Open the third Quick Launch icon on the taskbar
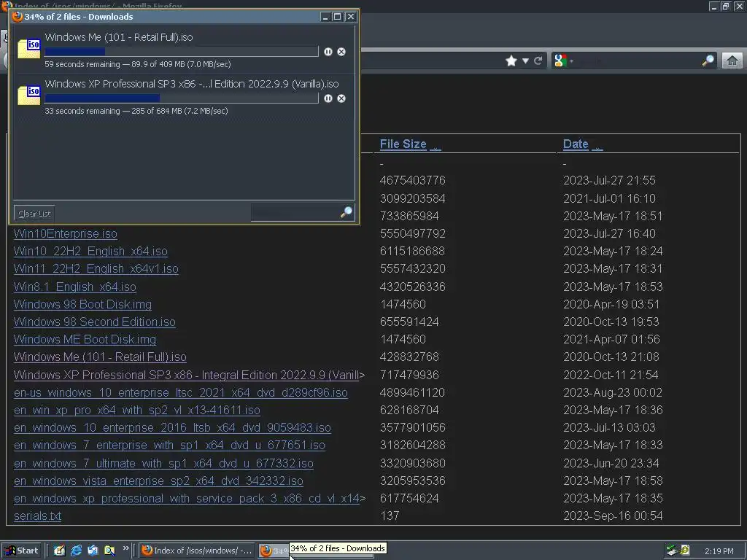Image resolution: width=747 pixels, height=560 pixels. click(x=93, y=551)
